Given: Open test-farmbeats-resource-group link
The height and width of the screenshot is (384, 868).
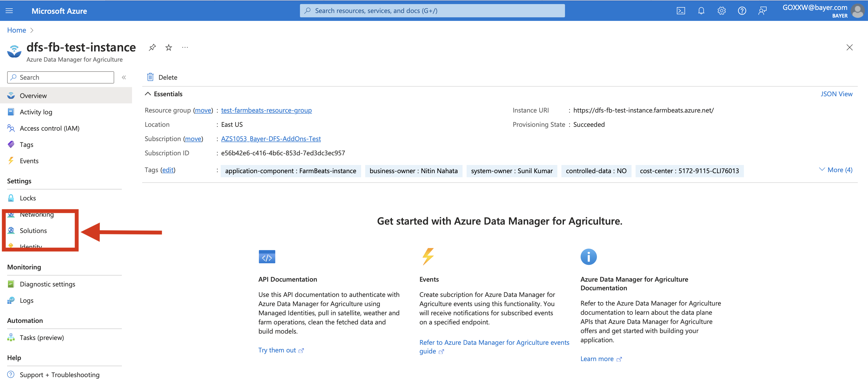Looking at the screenshot, I should (x=266, y=110).
